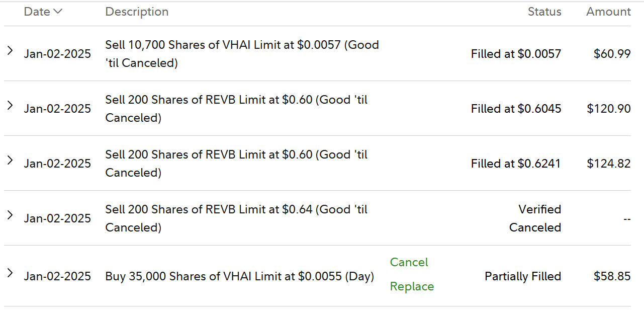Replace the 35,000 share VHAI buy order
Viewport: 644px width, 311px height.
[412, 286]
